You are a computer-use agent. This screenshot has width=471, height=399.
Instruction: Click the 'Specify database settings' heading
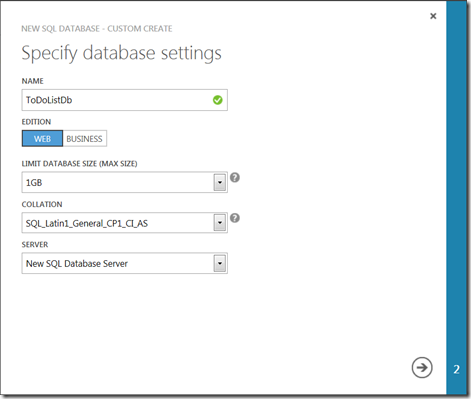pos(121,53)
